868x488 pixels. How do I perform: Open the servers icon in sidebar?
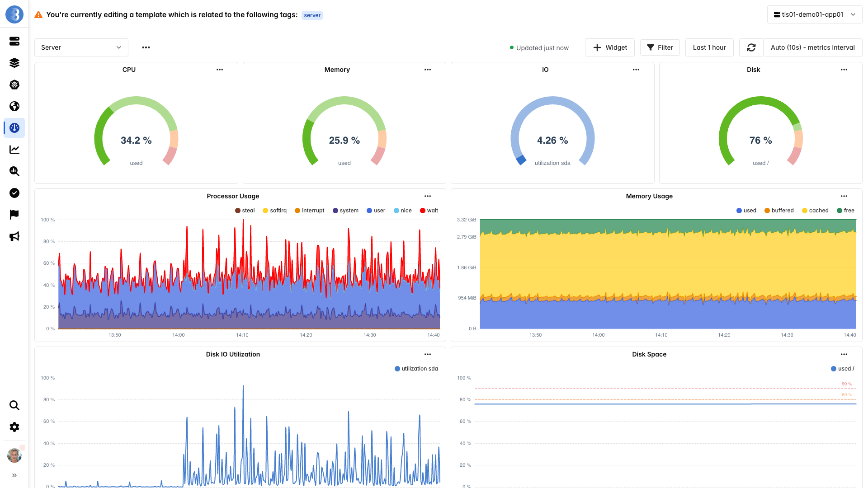pos(14,41)
